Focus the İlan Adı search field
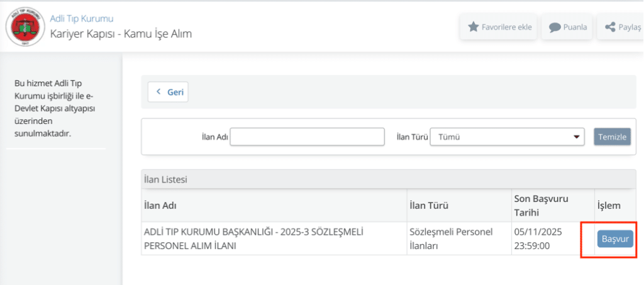Image resolution: width=644 pixels, height=285 pixels. (307, 137)
